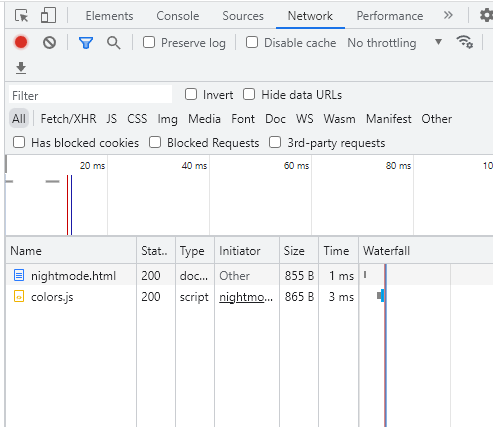493x427 pixels.
Task: Filter requests by WS
Action: click(x=305, y=119)
